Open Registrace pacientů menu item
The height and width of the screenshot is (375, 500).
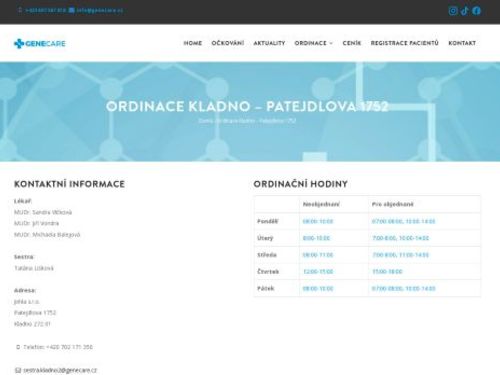[405, 43]
